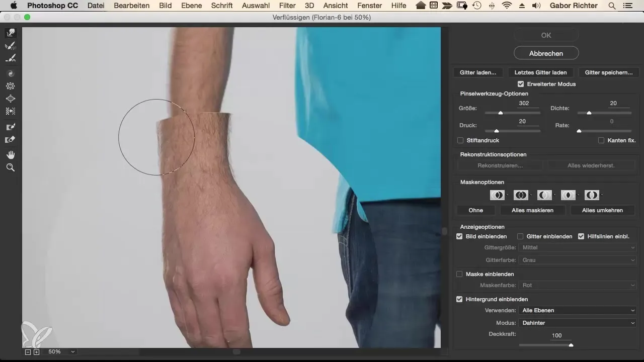
Task: Open the Bearbeiten menu
Action: pos(132,6)
